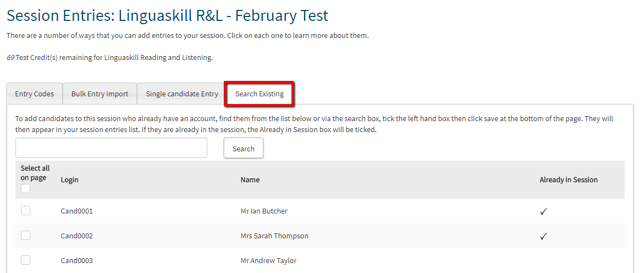Click login text Cand0003
This screenshot has height=273, width=644.
pos(77,261)
